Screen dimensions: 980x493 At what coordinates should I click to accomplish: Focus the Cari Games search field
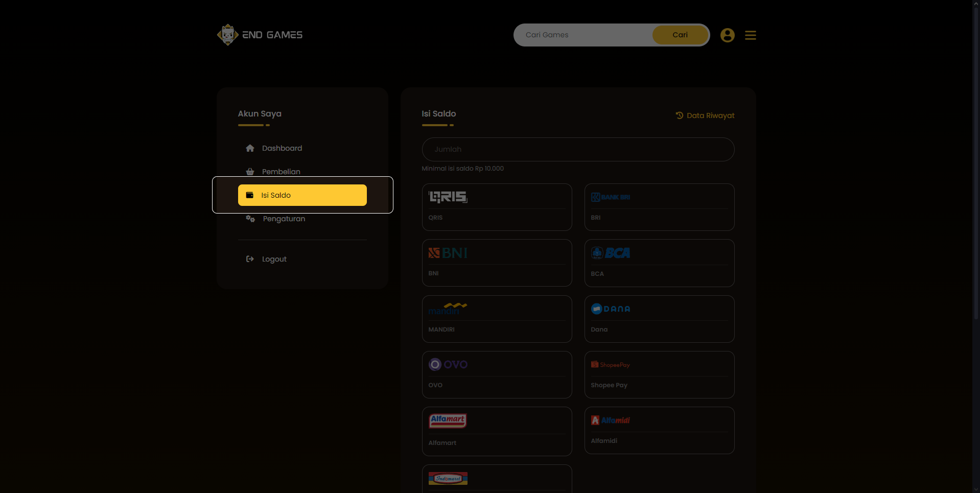(x=584, y=35)
